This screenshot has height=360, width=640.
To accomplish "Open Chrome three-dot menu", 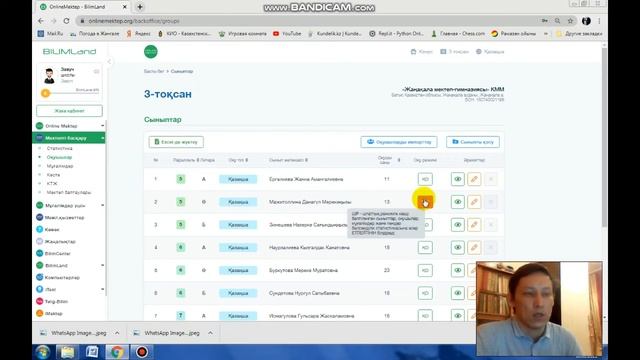I will [x=599, y=21].
